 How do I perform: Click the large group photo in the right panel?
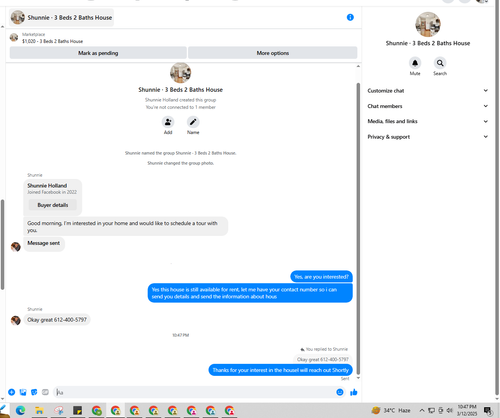click(428, 24)
